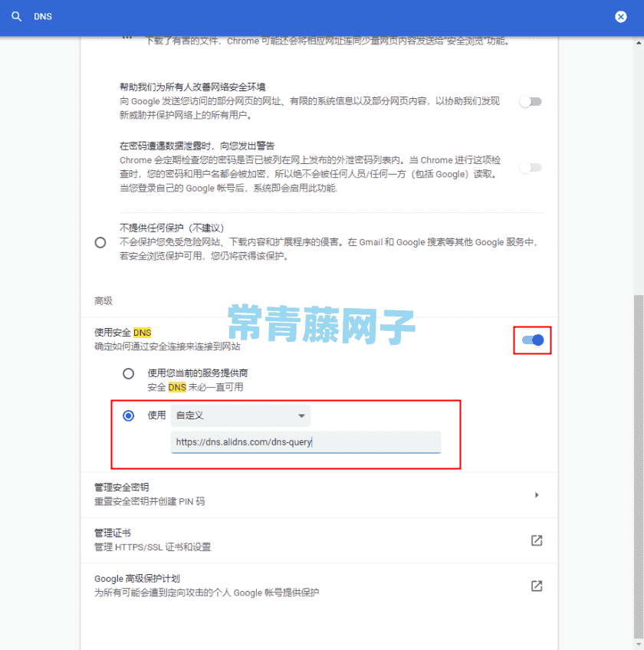This screenshot has width=644, height=650.
Task: Click Google 高级保护计划 row title
Action: (x=137, y=578)
